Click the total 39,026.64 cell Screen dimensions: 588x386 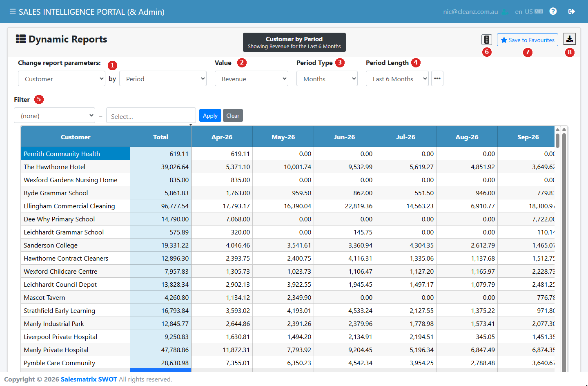(x=160, y=167)
